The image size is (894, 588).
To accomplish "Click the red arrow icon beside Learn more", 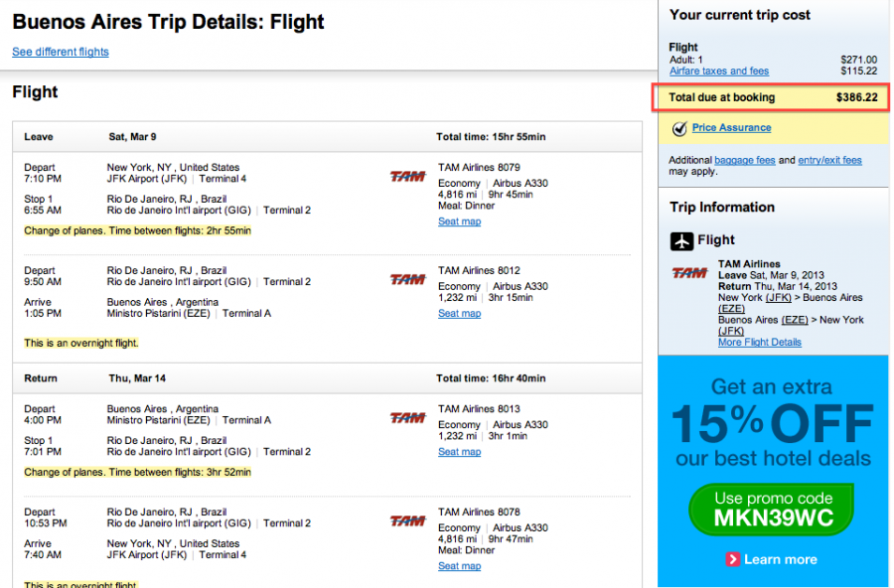I will [733, 559].
